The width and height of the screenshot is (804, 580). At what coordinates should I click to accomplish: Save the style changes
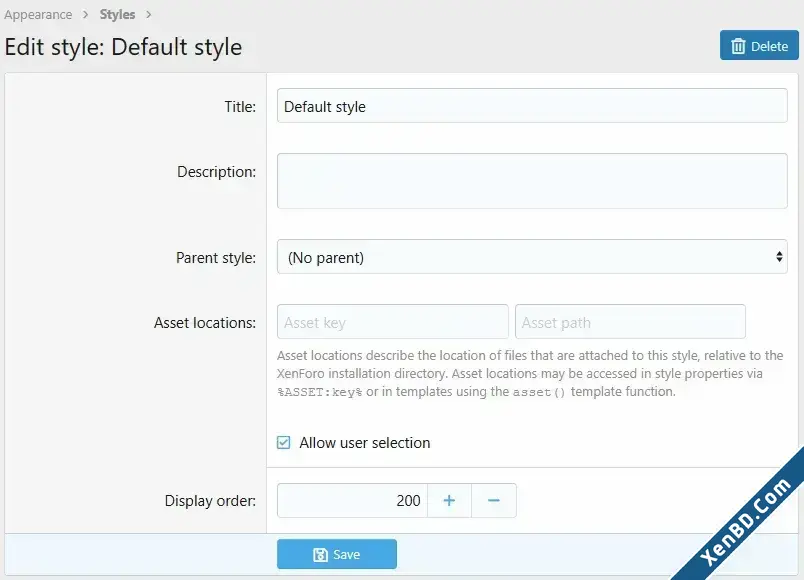[337, 554]
